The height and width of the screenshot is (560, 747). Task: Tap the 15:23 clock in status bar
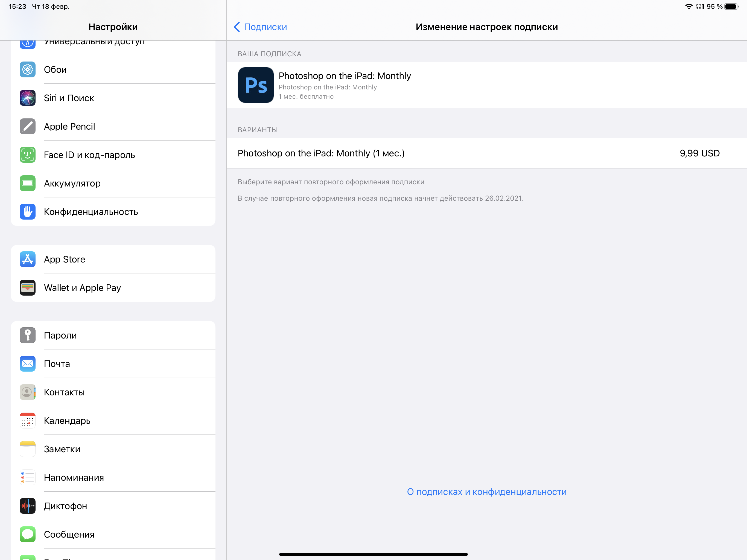tap(17, 6)
